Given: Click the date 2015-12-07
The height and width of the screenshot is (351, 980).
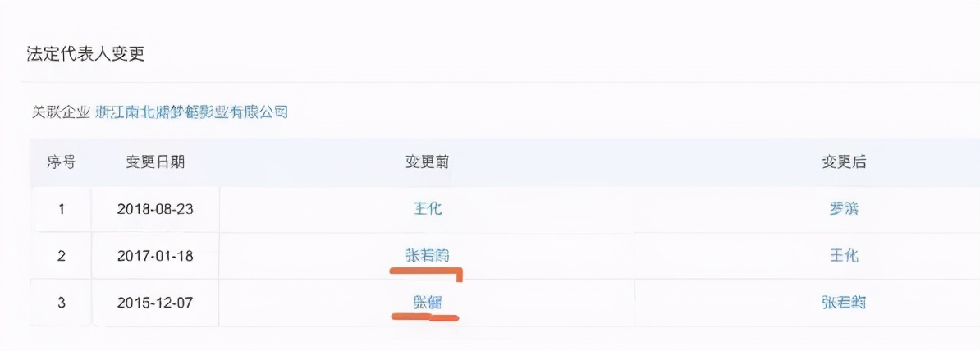Looking at the screenshot, I should [155, 303].
